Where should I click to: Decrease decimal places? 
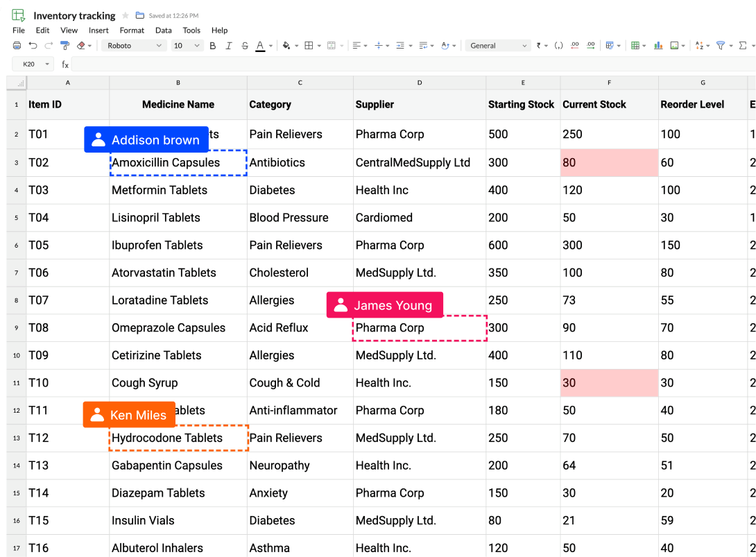pyautogui.click(x=575, y=45)
